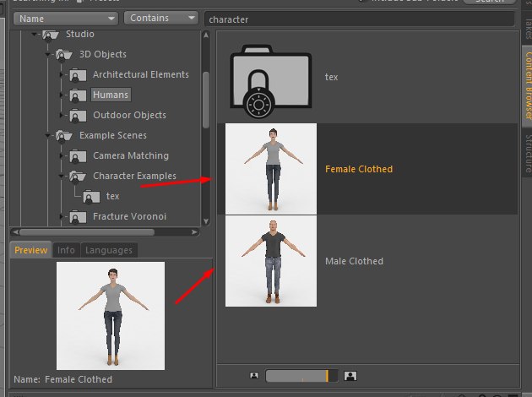The height and width of the screenshot is (397, 532).
Task: Open the Name search criteria dropdown
Action: click(66, 19)
